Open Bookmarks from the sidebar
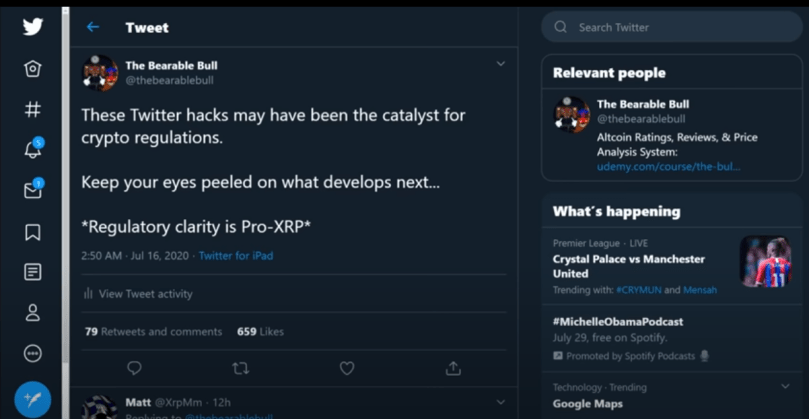Image resolution: width=809 pixels, height=419 pixels. (33, 232)
